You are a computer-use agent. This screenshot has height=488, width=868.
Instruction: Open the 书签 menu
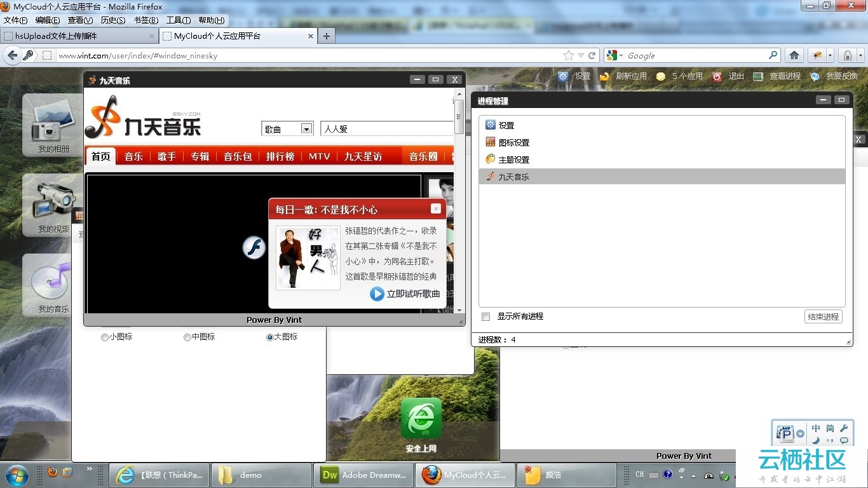(x=146, y=20)
